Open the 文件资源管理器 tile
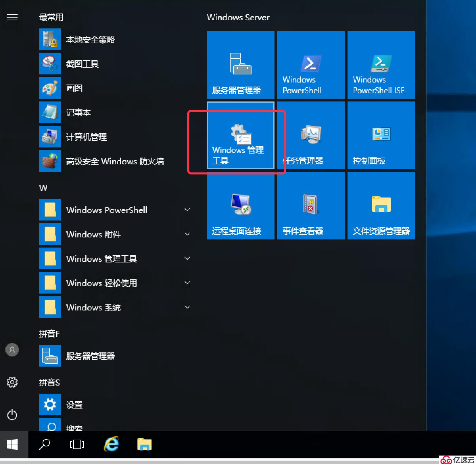This screenshot has height=464, width=476. [x=381, y=206]
